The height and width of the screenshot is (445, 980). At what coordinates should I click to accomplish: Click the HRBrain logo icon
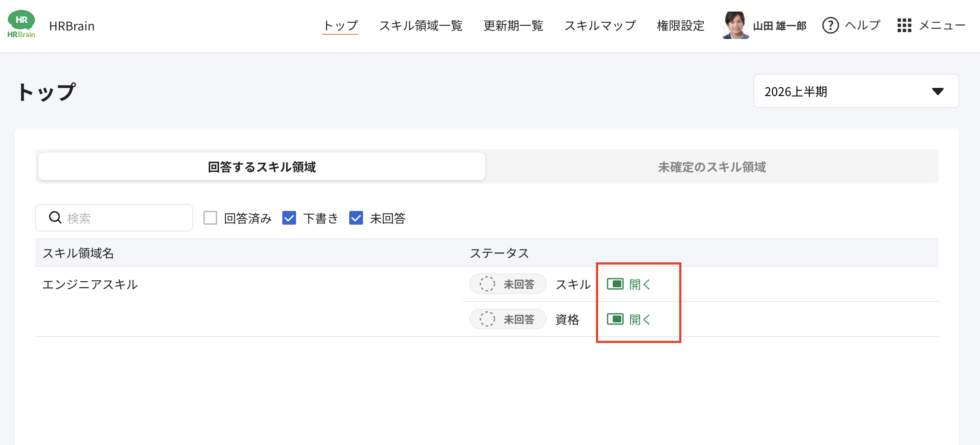coord(21,24)
